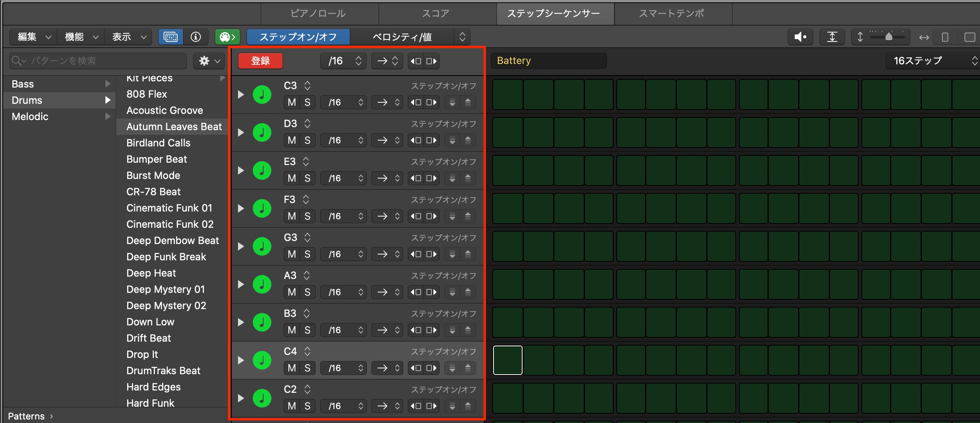
Task: Mute the A3 row
Action: [292, 292]
